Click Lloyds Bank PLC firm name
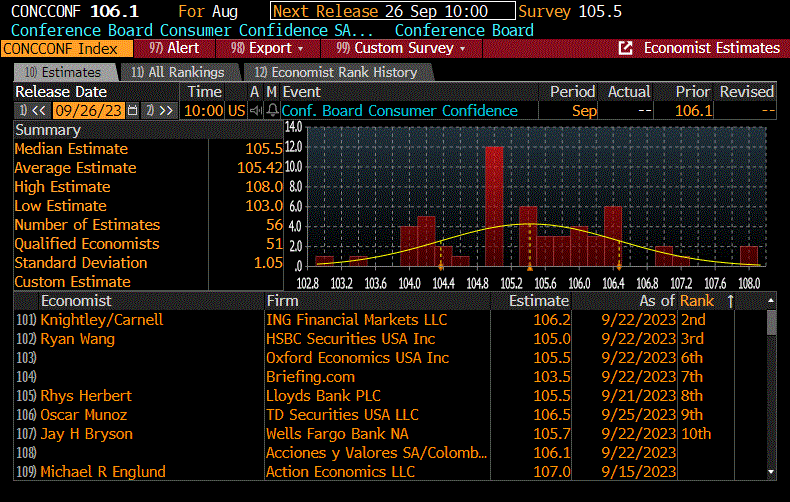The height and width of the screenshot is (502, 790). pos(323,396)
